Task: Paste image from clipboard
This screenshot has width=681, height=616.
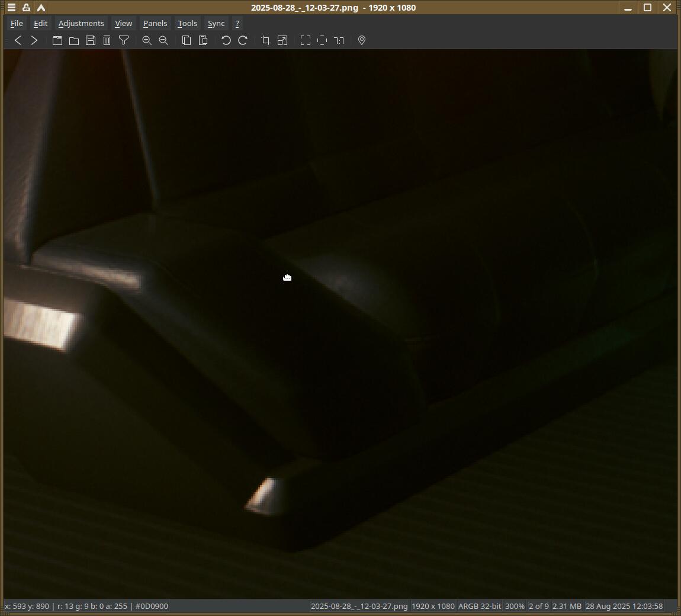Action: pyautogui.click(x=203, y=40)
